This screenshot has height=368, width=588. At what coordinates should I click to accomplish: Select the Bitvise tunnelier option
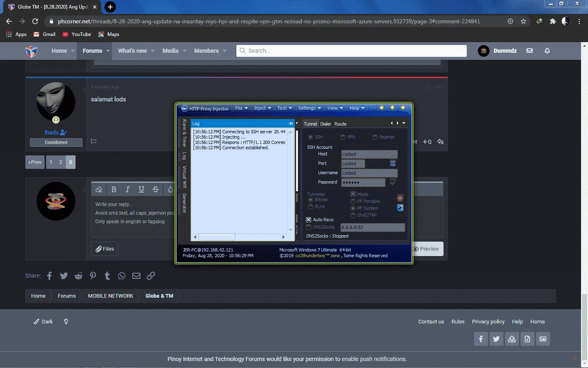311,200
